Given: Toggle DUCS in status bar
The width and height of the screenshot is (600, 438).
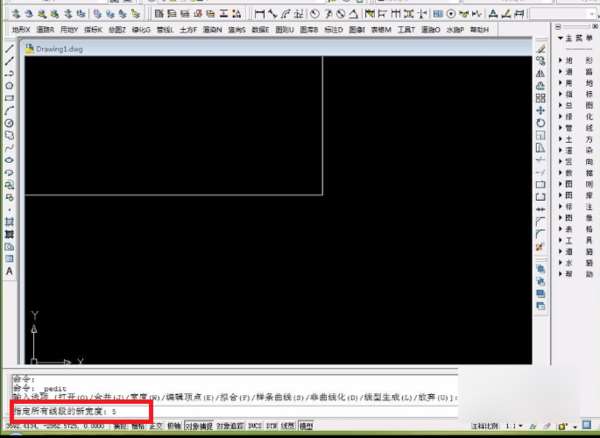Looking at the screenshot, I should tap(255, 426).
